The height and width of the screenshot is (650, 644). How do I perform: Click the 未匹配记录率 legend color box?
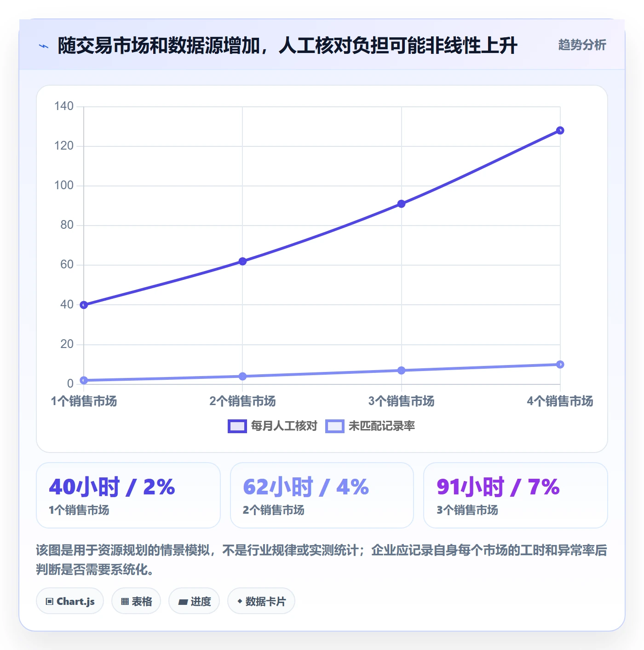coord(335,426)
